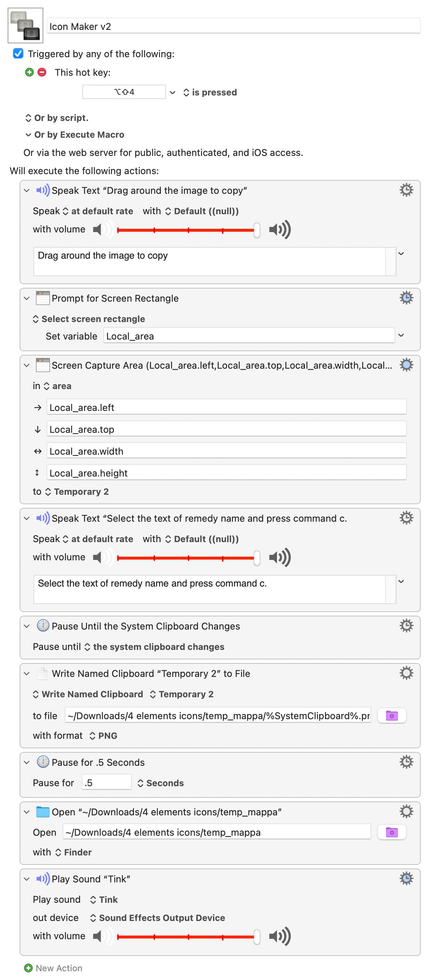Click purple folder chooser in Open action
Screen dimensions: 428x980
tap(392, 832)
